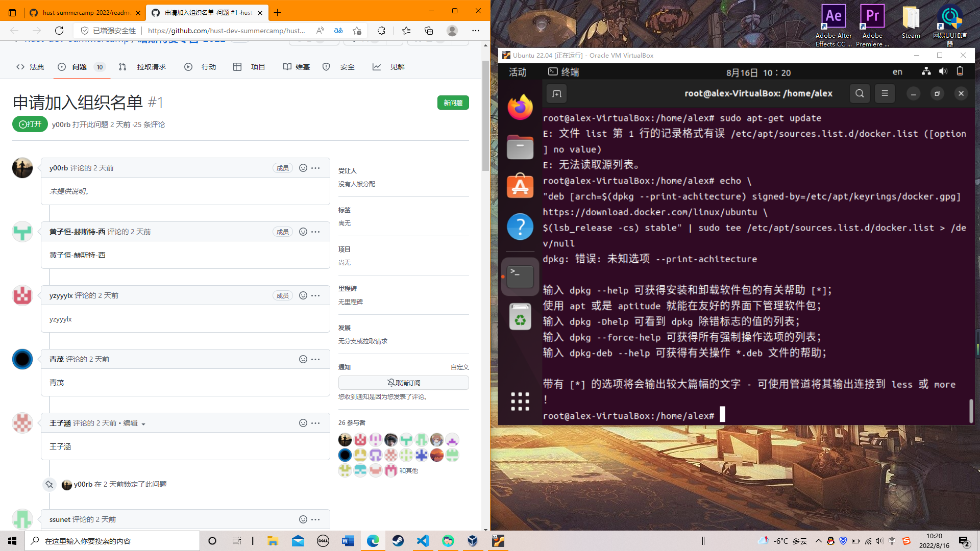Switch to hust-summercamp-2022 readme browser tab
The image size is (980, 551).
pos(84,12)
